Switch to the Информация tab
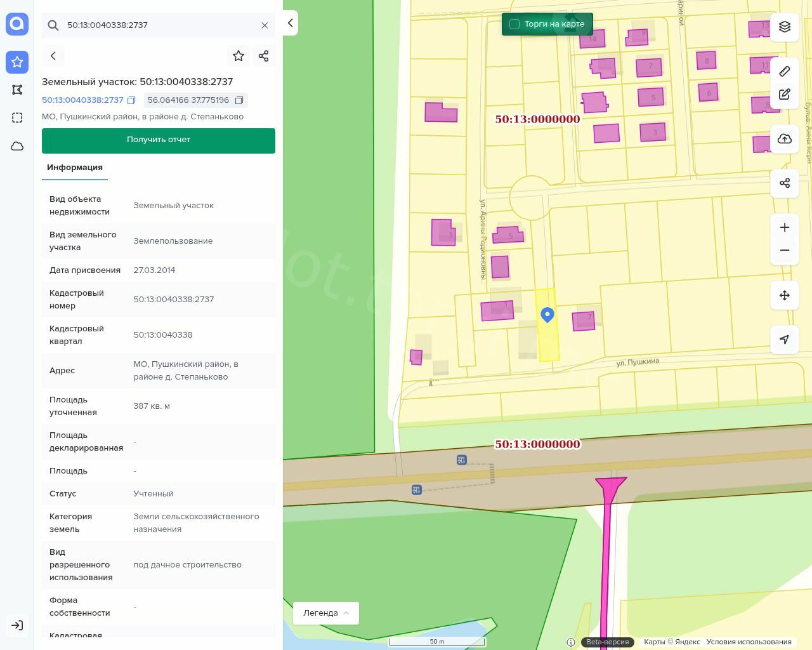Viewport: 812px width, 650px height. tap(75, 168)
